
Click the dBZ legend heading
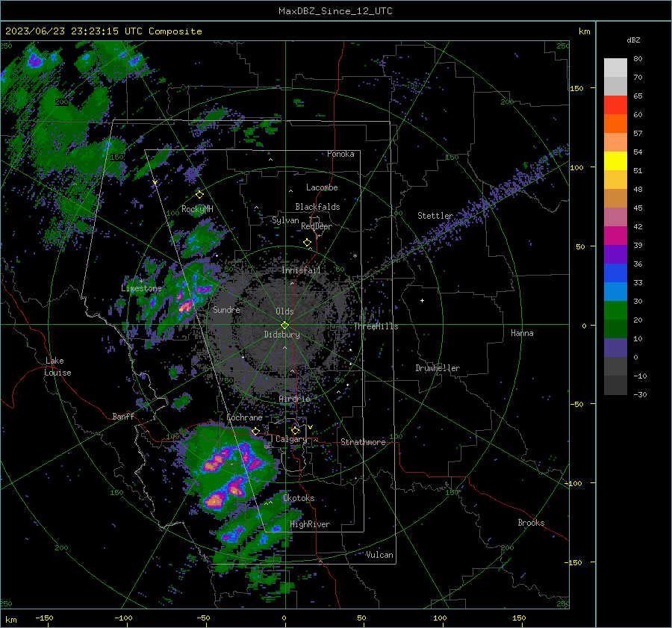pos(633,40)
